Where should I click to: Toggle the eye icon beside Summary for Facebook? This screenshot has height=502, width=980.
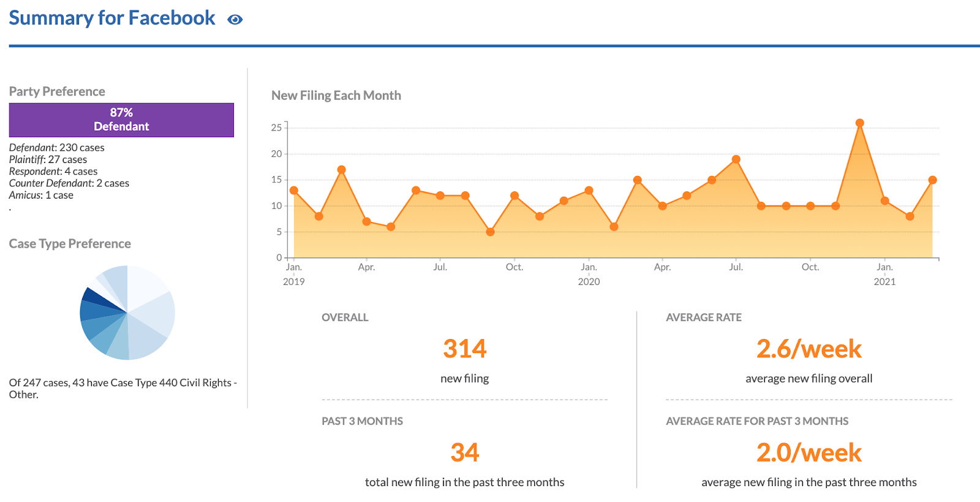tap(235, 20)
